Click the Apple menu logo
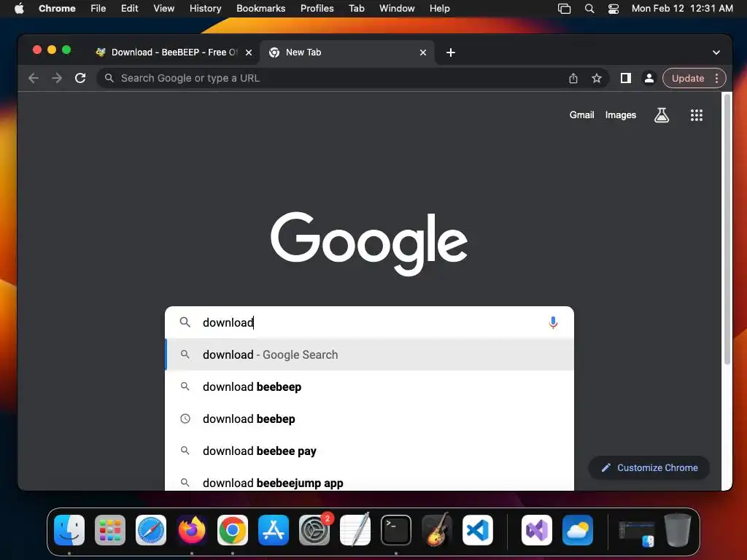The image size is (747, 560). pyautogui.click(x=19, y=8)
